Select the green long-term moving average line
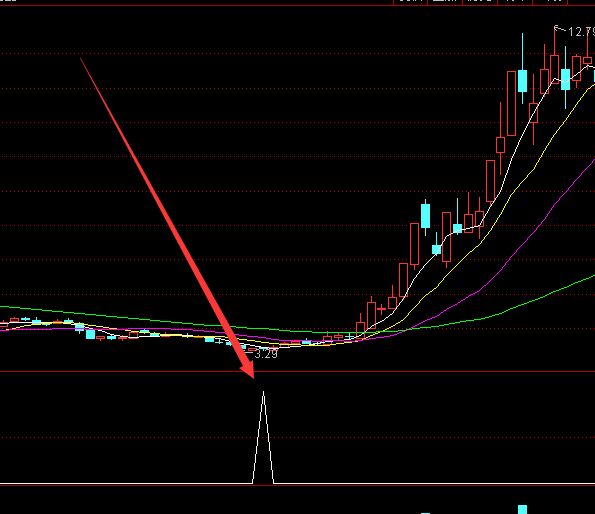The height and width of the screenshot is (514, 595). tap(531, 300)
